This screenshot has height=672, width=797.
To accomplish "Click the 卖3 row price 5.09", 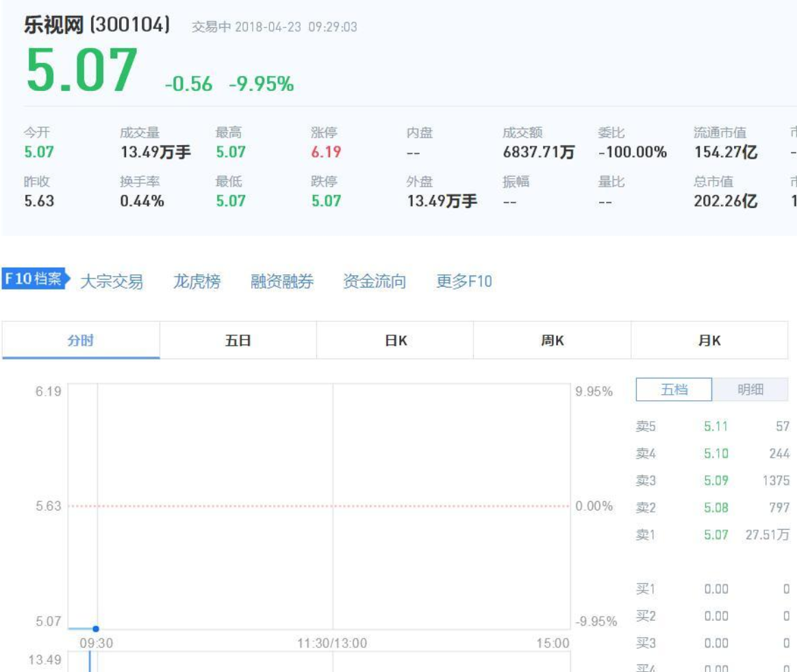I will point(716,480).
